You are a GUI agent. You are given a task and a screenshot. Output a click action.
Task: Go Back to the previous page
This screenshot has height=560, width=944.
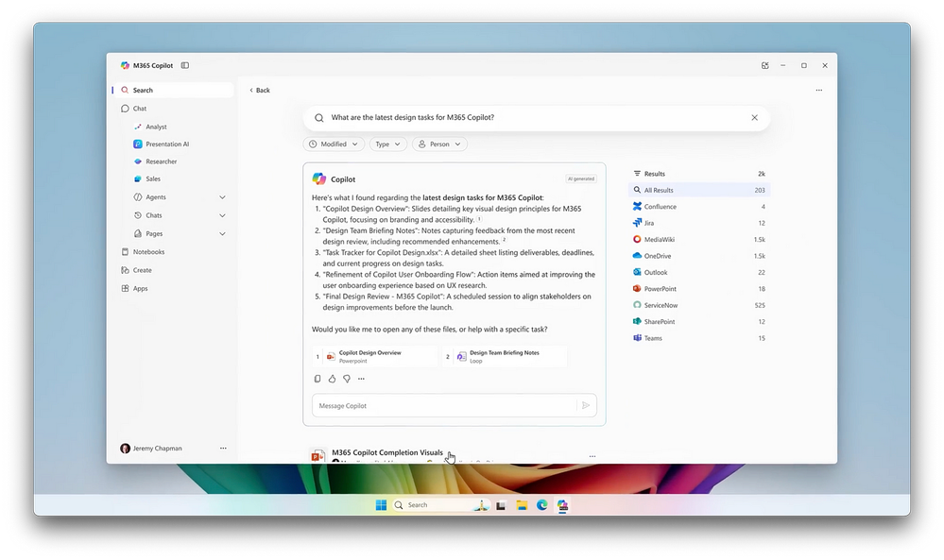point(260,91)
